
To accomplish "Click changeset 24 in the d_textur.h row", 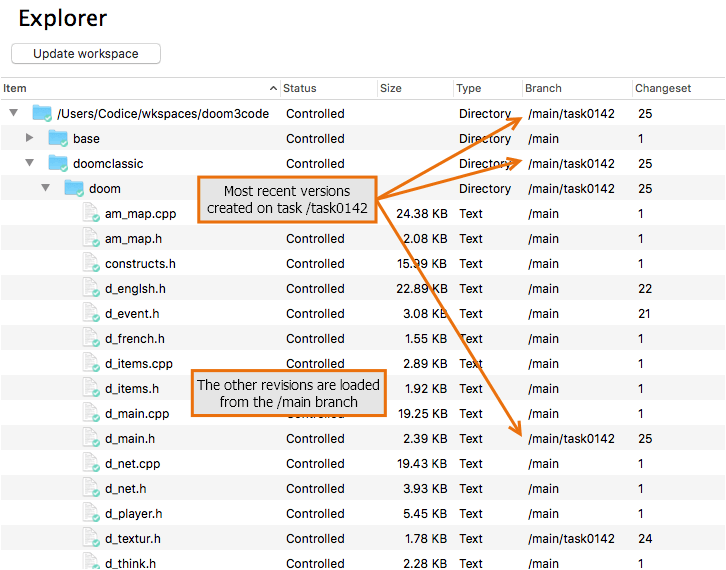I will (645, 539).
